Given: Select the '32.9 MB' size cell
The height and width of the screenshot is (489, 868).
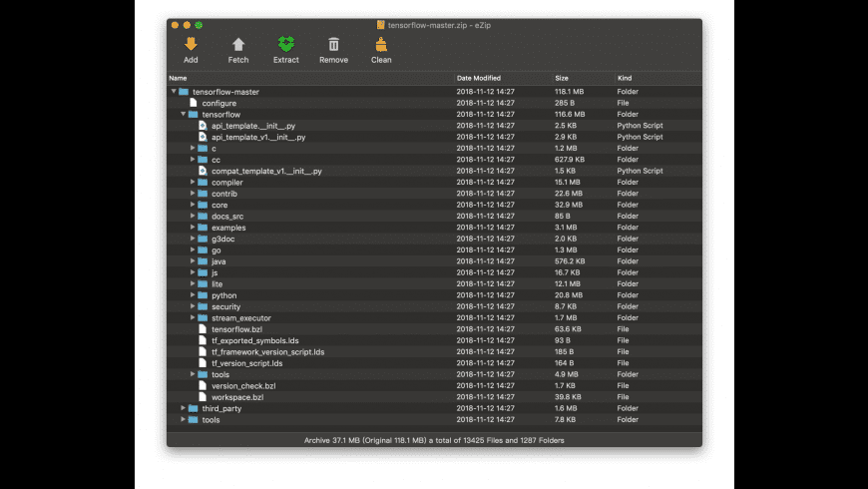Looking at the screenshot, I should pyautogui.click(x=568, y=205).
